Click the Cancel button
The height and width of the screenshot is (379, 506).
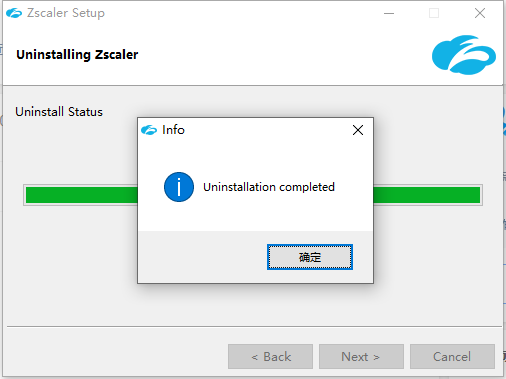pyautogui.click(x=452, y=357)
